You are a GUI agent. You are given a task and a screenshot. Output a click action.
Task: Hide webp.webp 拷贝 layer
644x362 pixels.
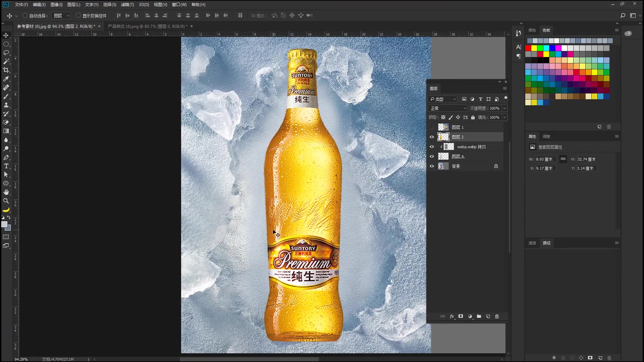point(432,147)
